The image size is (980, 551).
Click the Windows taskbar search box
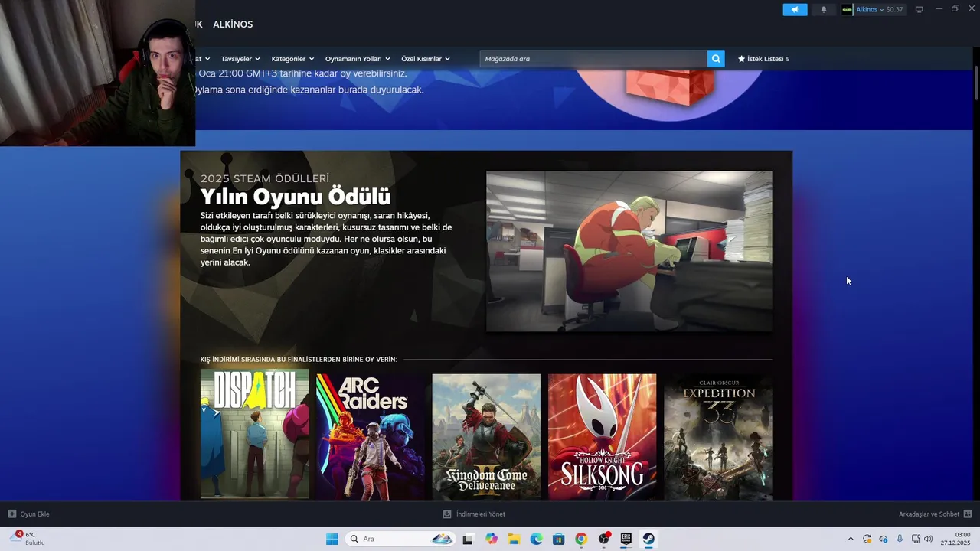[x=400, y=539]
